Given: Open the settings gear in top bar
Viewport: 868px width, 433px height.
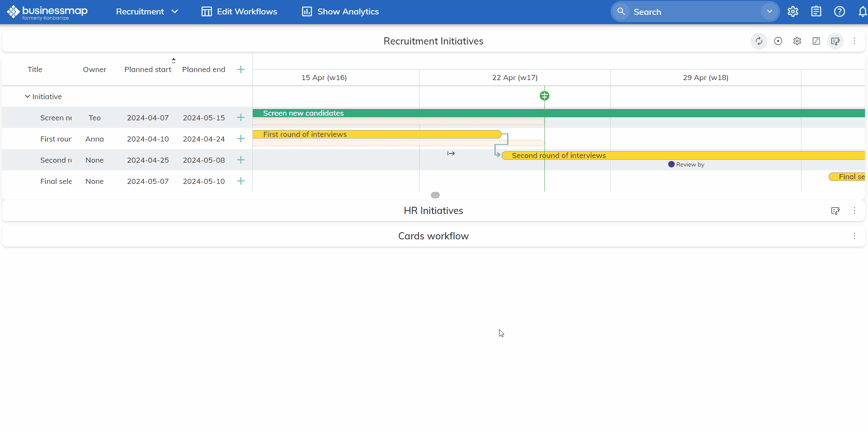Looking at the screenshot, I should point(793,11).
